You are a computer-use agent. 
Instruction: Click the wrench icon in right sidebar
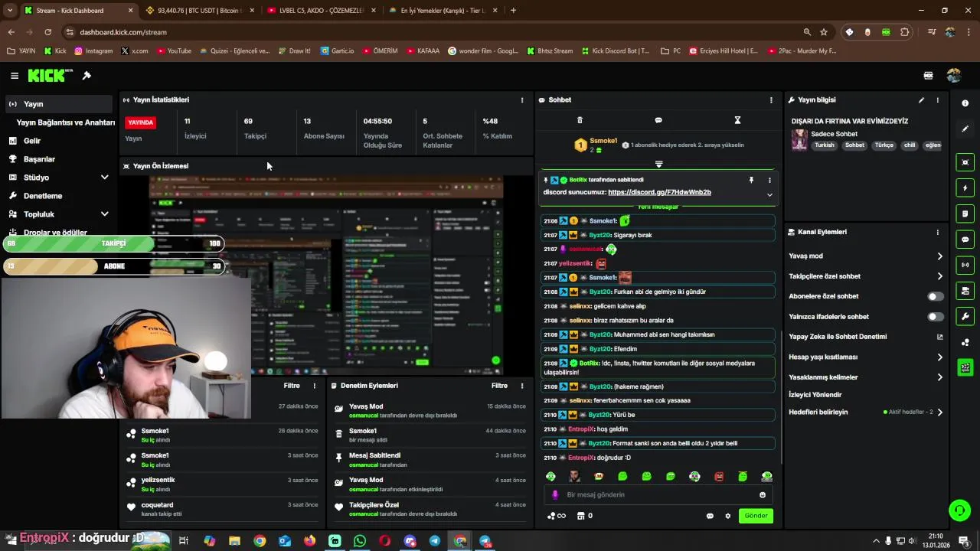click(965, 316)
